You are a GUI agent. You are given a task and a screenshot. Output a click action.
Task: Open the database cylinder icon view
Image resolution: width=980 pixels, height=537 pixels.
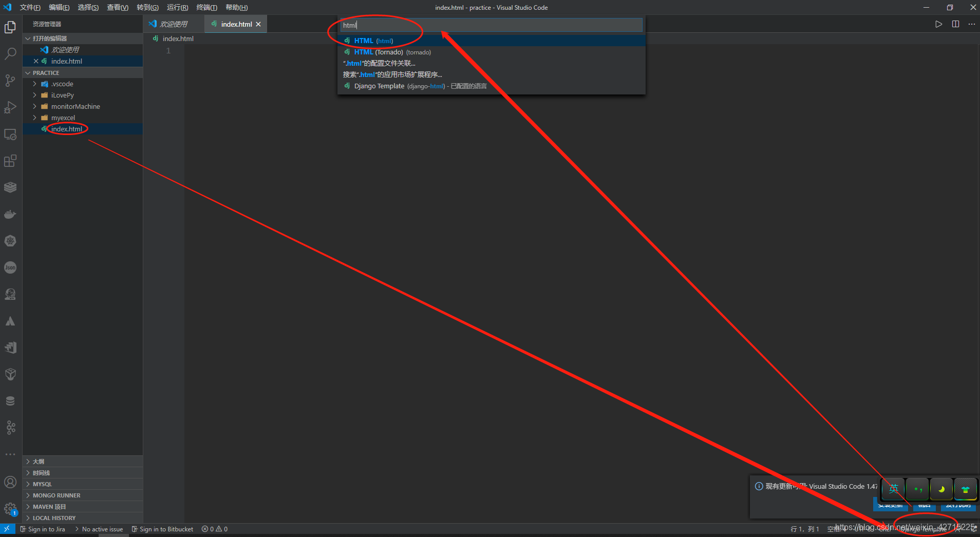(x=10, y=401)
